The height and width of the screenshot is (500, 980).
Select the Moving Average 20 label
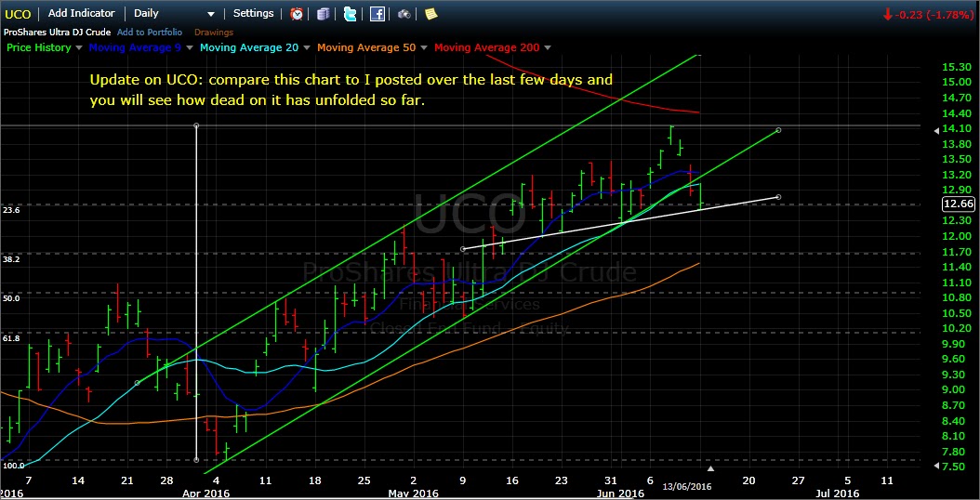(249, 47)
